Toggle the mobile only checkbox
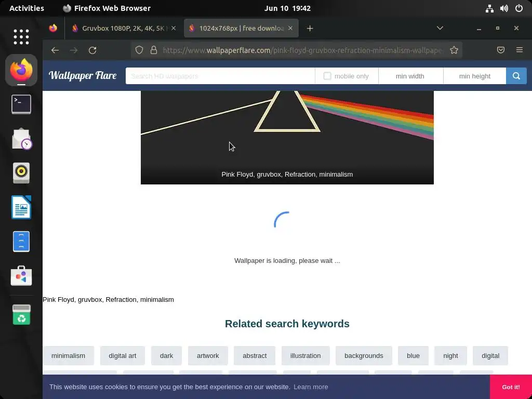The width and height of the screenshot is (532, 399). (327, 76)
